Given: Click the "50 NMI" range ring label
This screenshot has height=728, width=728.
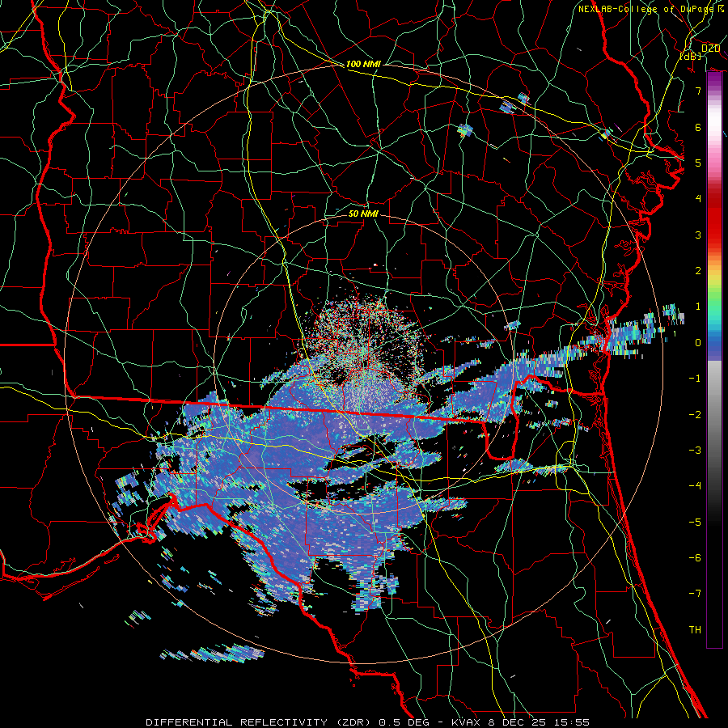Looking at the screenshot, I should (363, 214).
